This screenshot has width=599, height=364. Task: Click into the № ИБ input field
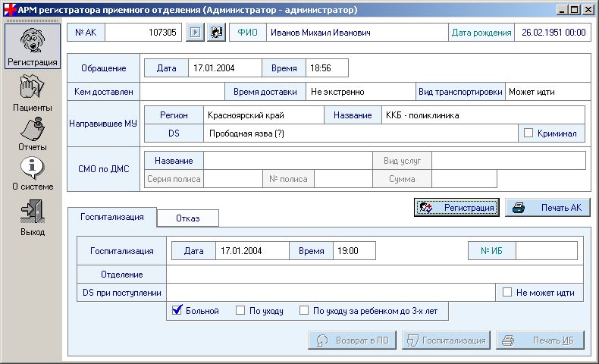tap(546, 251)
